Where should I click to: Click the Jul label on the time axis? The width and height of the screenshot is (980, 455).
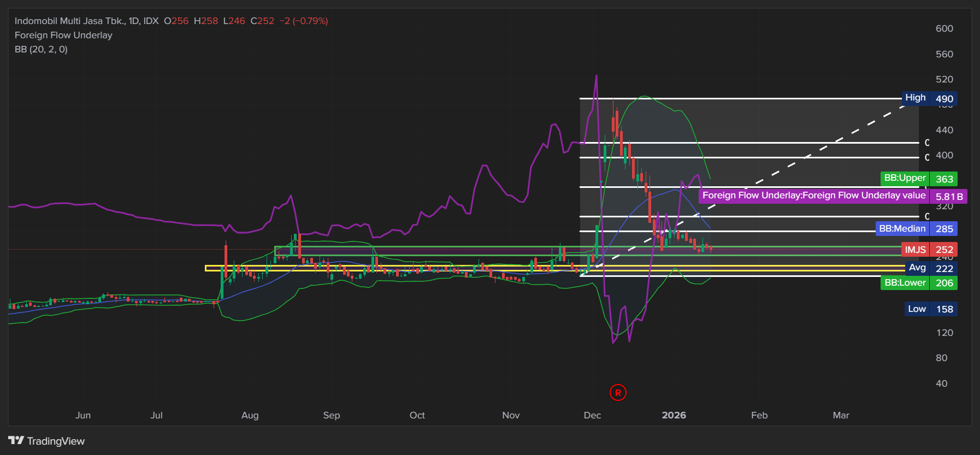(x=157, y=415)
